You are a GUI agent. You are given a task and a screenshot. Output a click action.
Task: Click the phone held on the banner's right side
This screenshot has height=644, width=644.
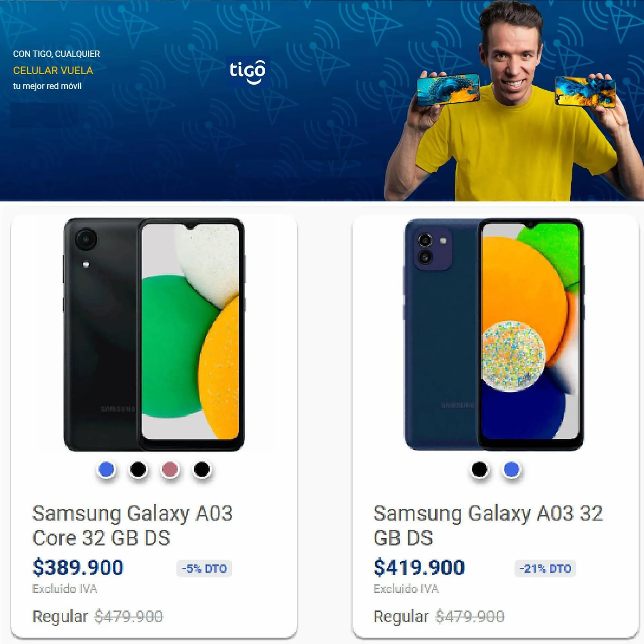click(585, 92)
